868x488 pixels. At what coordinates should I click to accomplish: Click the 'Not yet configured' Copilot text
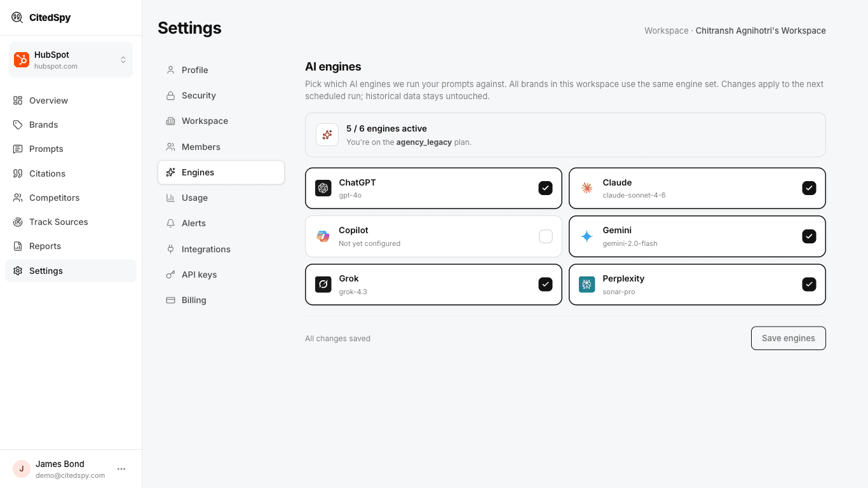(x=369, y=243)
